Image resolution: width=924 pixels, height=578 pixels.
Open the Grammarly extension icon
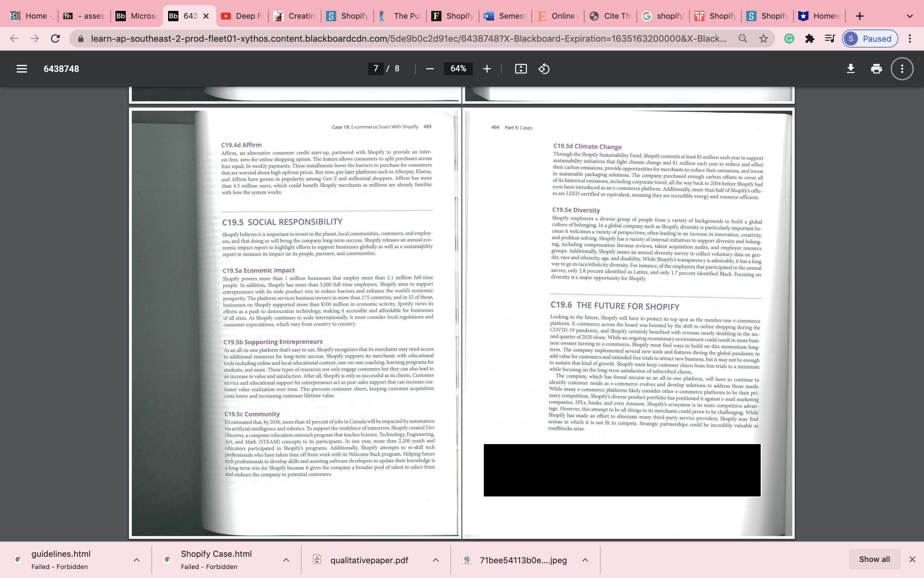[x=789, y=39]
